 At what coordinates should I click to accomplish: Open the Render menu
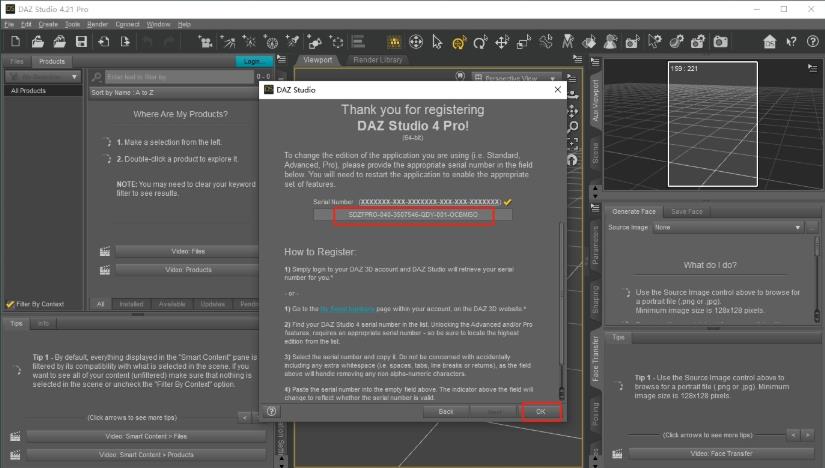click(x=97, y=24)
